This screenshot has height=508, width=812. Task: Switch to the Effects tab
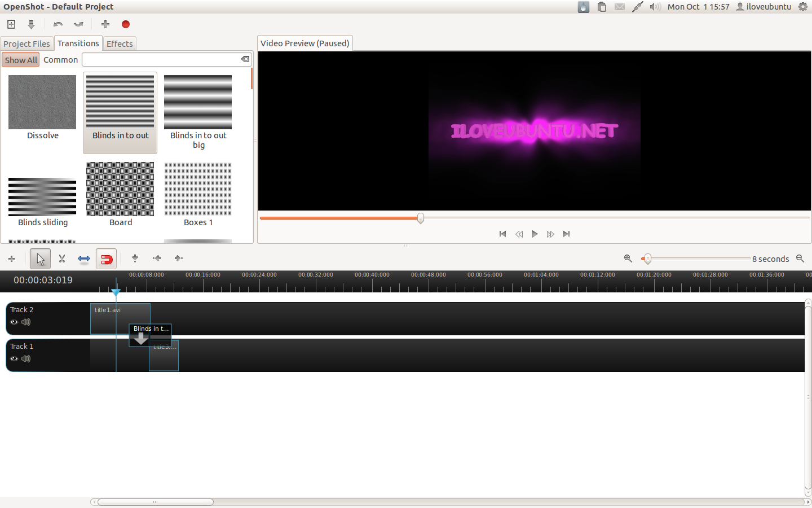point(120,43)
